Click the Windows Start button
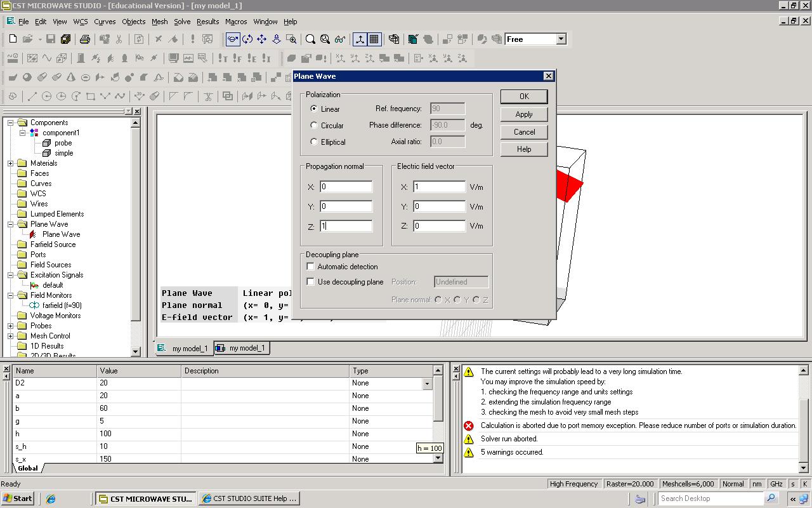This screenshot has width=812, height=508. (x=18, y=498)
